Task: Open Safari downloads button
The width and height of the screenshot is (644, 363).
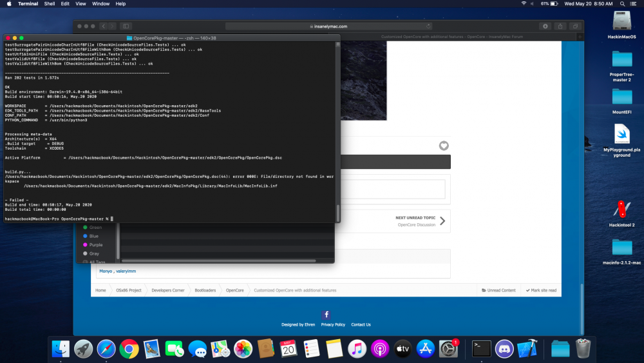Action: click(x=545, y=26)
